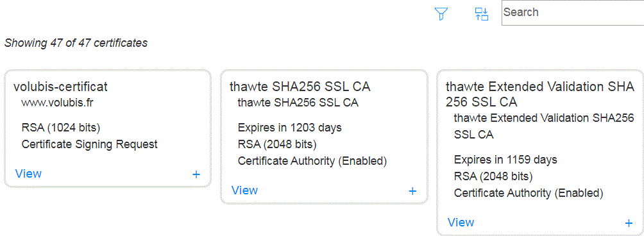644x236 pixels.
Task: Click the RSA (1024 bits) label
Action: coord(61,128)
